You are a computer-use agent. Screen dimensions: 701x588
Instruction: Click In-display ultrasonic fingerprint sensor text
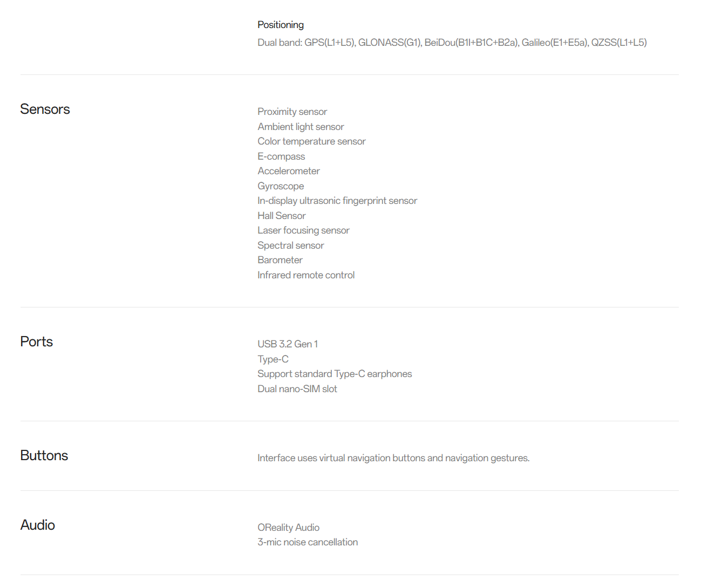337,201
